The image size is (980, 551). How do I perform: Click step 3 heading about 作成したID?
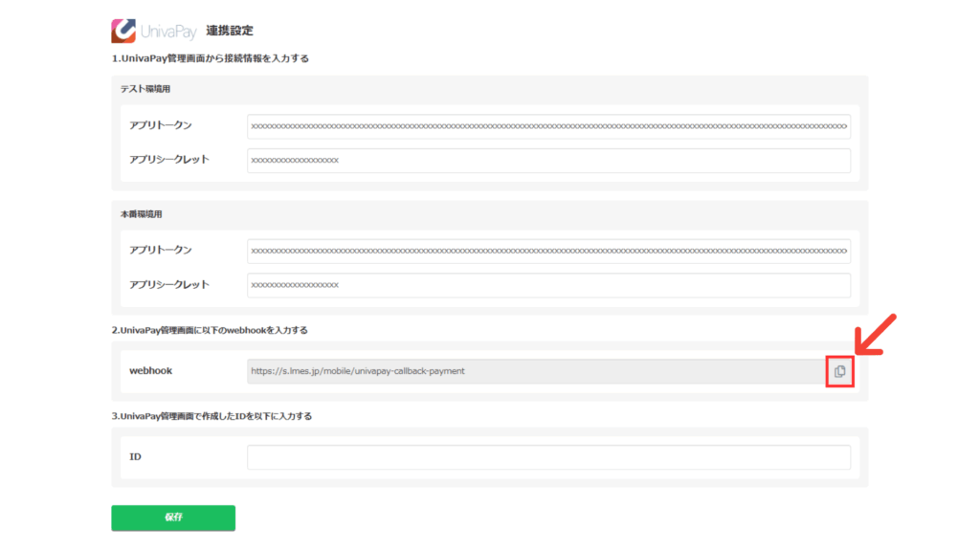(x=212, y=416)
